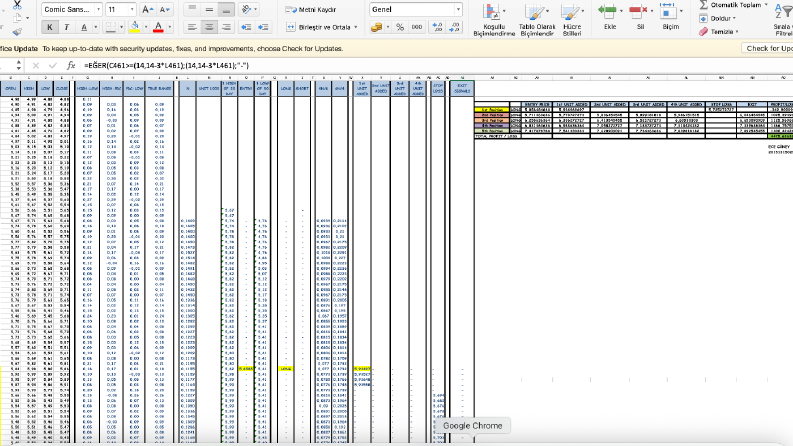The image size is (793, 446).
Task: Increase indent with the right arrow icon
Action: [263, 27]
